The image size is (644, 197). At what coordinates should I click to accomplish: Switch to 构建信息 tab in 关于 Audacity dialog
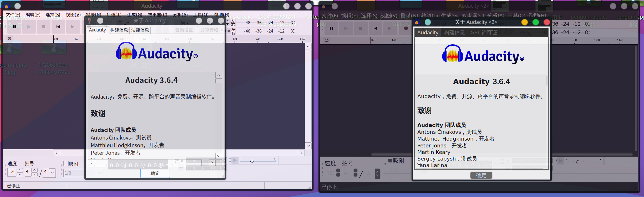click(x=119, y=30)
